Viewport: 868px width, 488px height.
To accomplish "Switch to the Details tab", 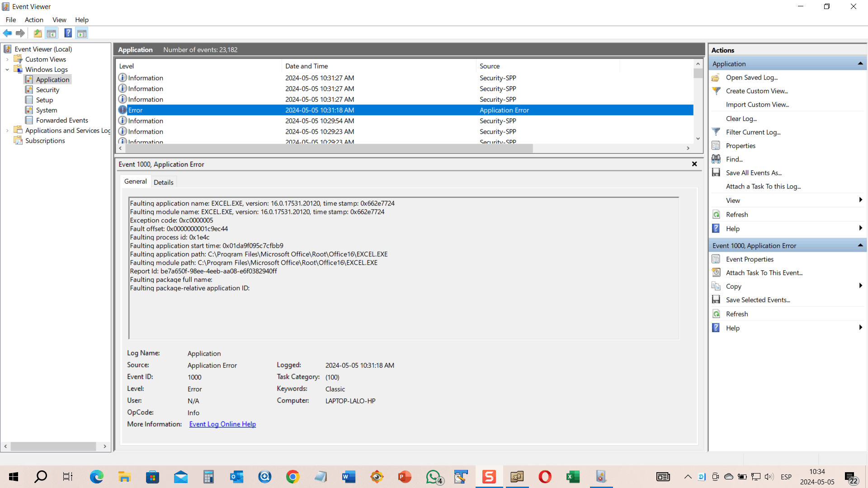I will tap(163, 182).
